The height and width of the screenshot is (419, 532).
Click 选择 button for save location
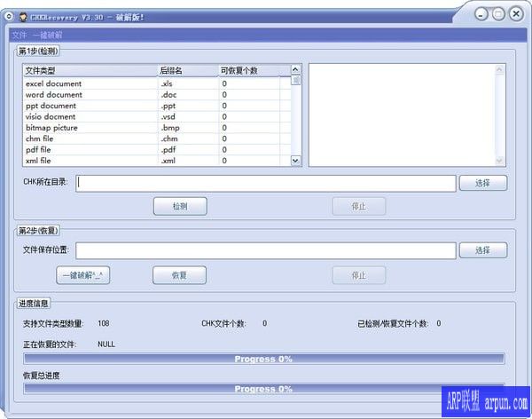[483, 250]
